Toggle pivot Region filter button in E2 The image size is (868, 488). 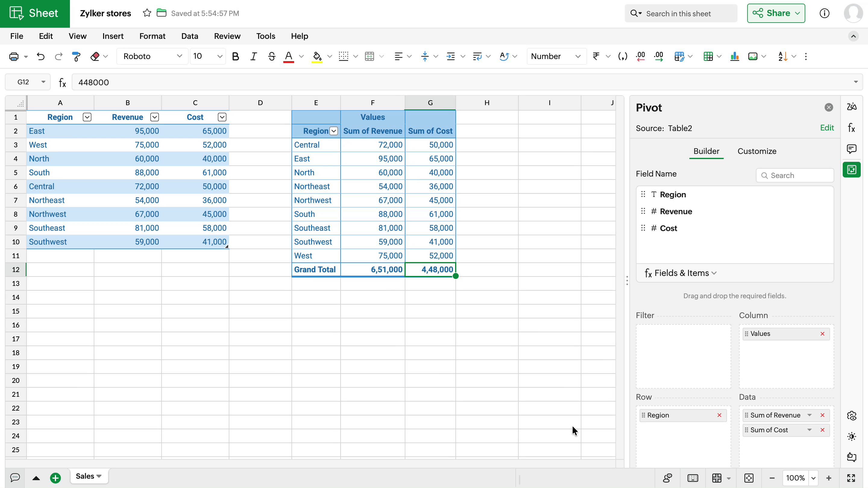coord(334,131)
